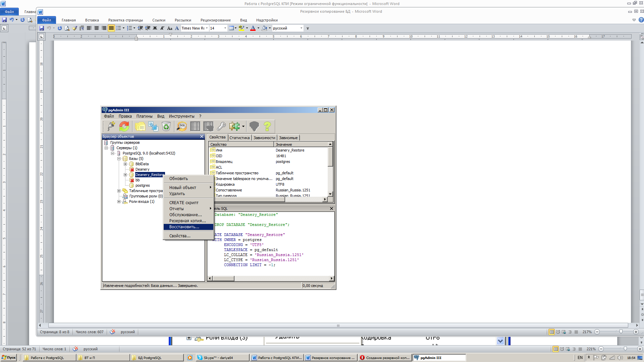Click the yellow question mark help icon

(267, 126)
